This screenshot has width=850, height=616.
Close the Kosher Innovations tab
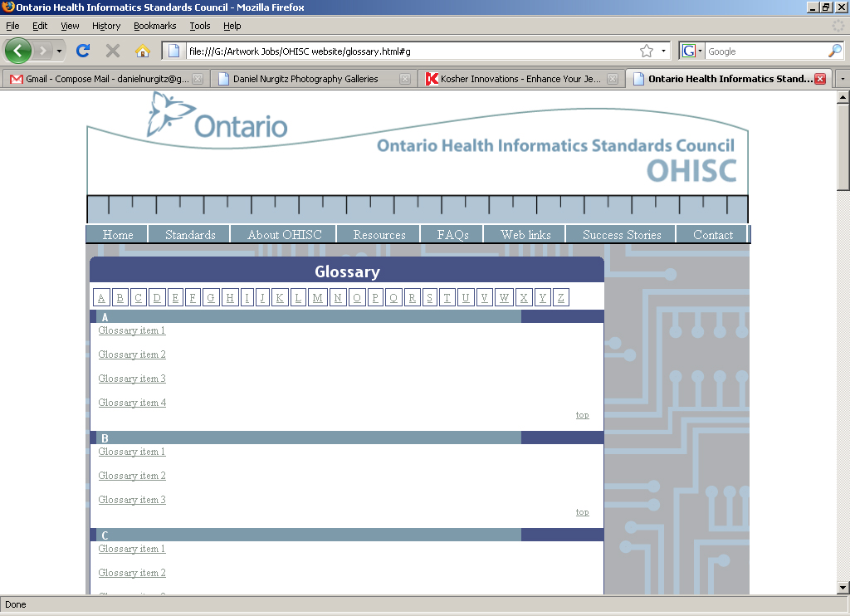[x=613, y=79]
